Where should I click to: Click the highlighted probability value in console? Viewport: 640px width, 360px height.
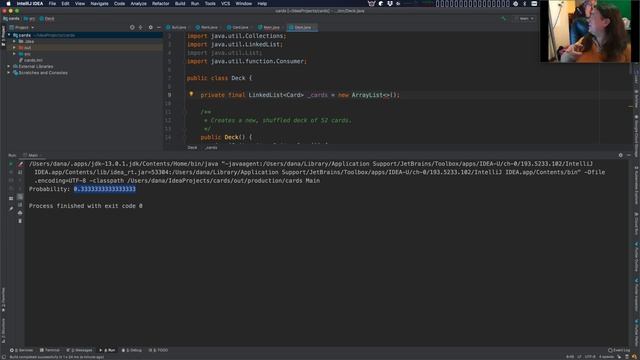pyautogui.click(x=105, y=189)
